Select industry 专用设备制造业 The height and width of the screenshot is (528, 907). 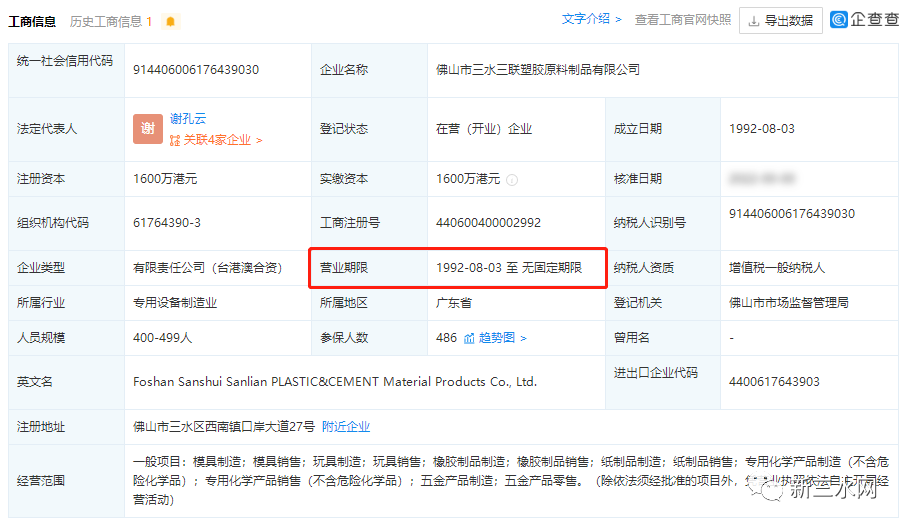(175, 303)
